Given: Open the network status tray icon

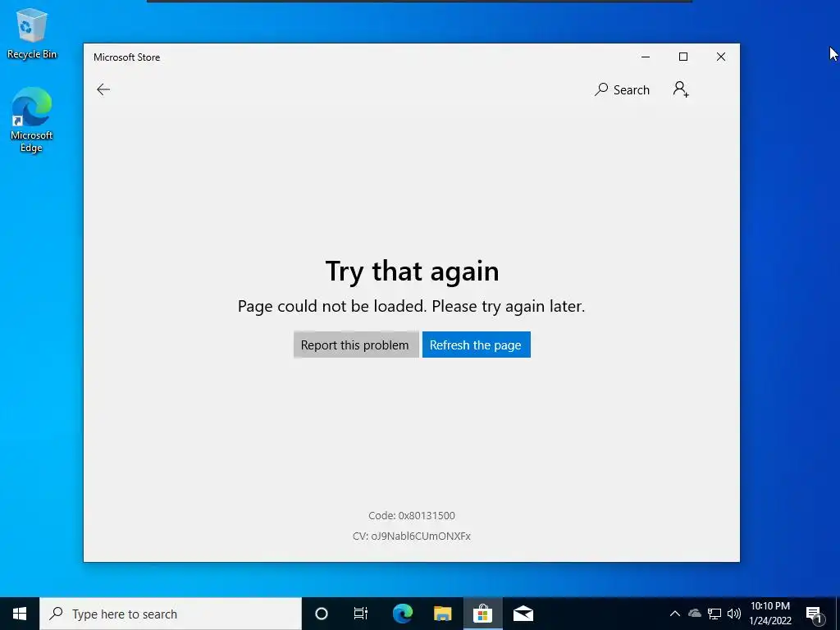Looking at the screenshot, I should tap(714, 614).
